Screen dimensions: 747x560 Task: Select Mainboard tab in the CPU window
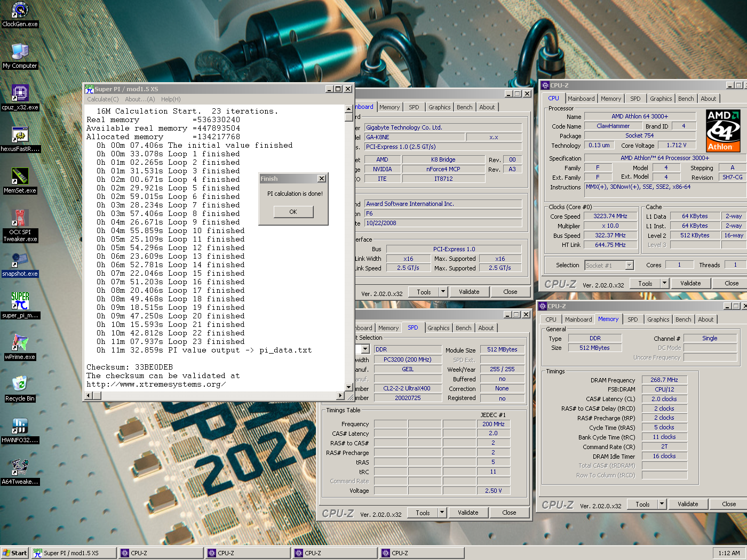(x=581, y=99)
